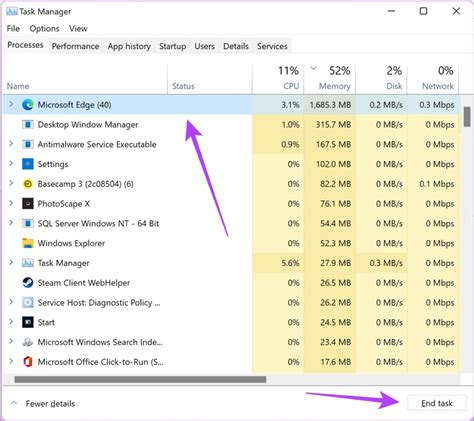Expand the PhotoScape X process group
Image resolution: width=474 pixels, height=421 pixels.
11,203
